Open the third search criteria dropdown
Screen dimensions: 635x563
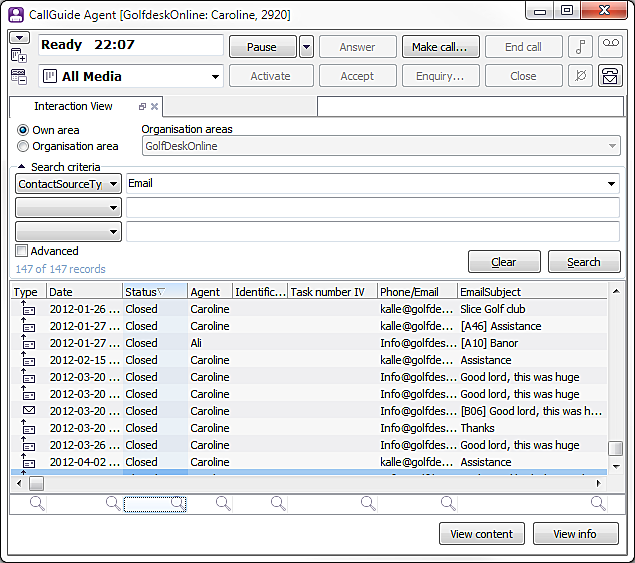tap(68, 232)
